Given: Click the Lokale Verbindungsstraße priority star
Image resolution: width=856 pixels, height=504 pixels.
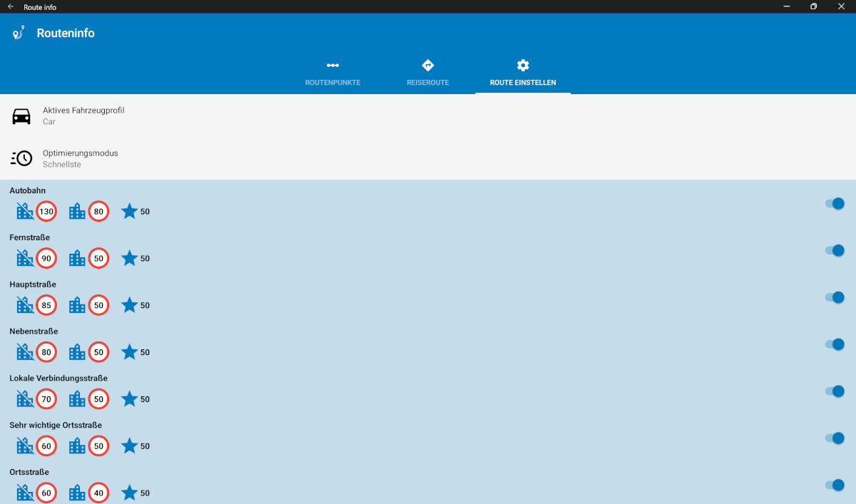Looking at the screenshot, I should (129, 399).
